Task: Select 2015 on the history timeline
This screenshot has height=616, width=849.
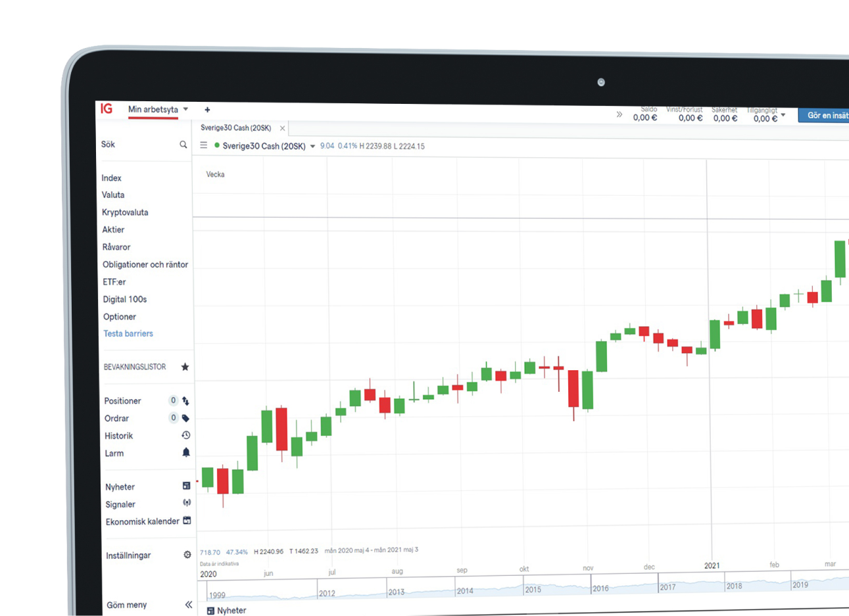Action: coord(533,589)
